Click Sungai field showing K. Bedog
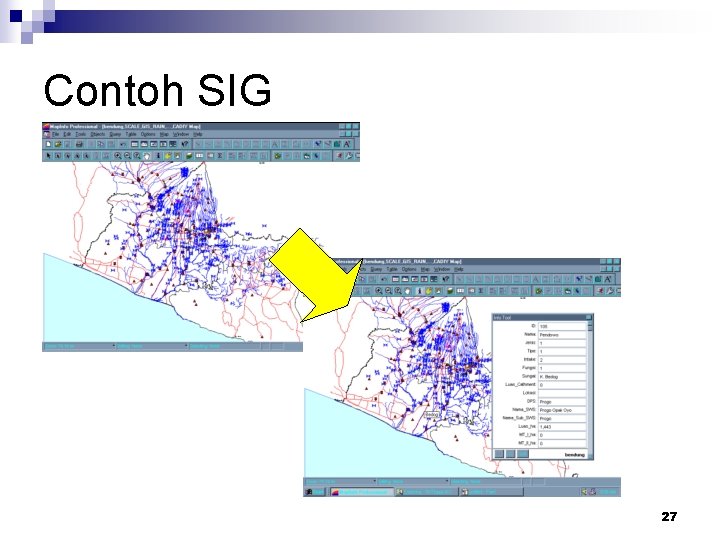 tap(562, 377)
